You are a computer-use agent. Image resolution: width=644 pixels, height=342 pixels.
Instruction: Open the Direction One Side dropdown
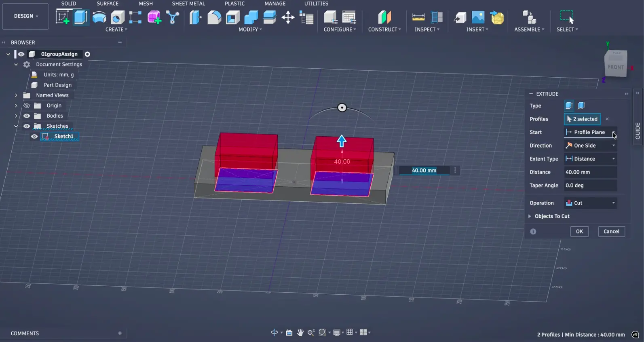590,146
